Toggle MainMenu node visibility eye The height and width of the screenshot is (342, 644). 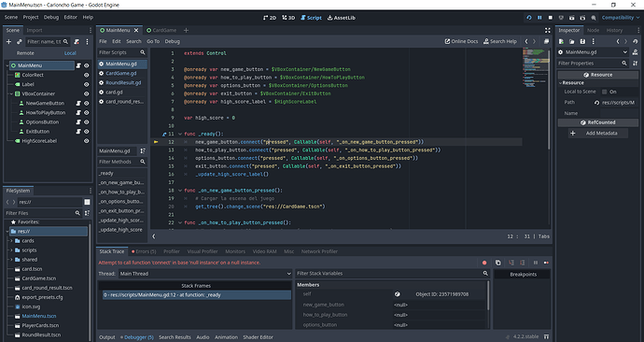click(x=86, y=65)
